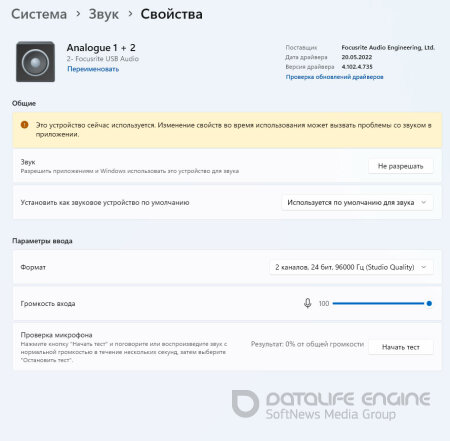
Task: Click chevron arrow after Звук breadcrumb
Action: coord(130,14)
